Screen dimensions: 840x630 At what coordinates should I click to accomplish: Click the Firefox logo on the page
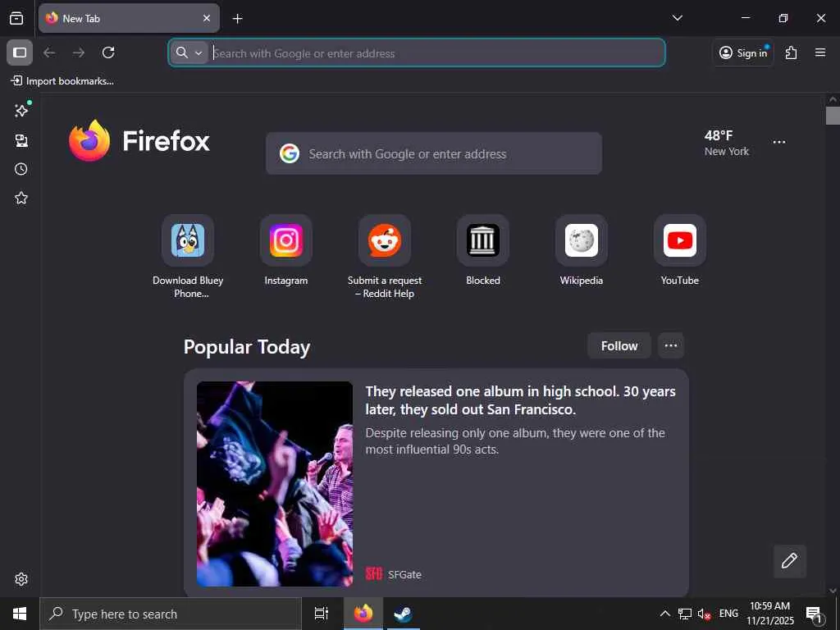pos(139,140)
